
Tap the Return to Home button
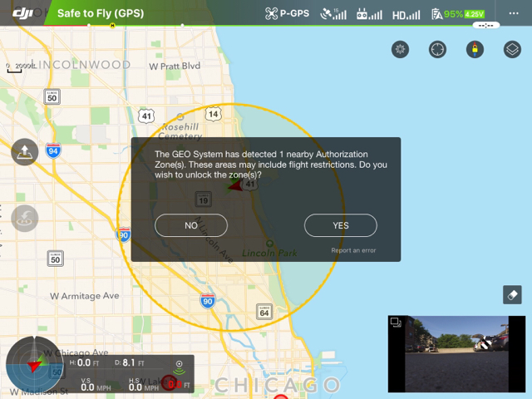[25, 219]
